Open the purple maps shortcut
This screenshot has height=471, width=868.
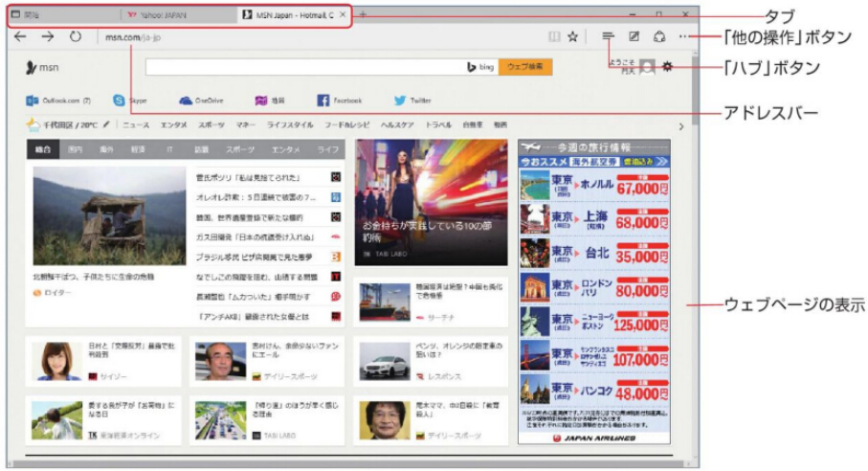[x=270, y=101]
